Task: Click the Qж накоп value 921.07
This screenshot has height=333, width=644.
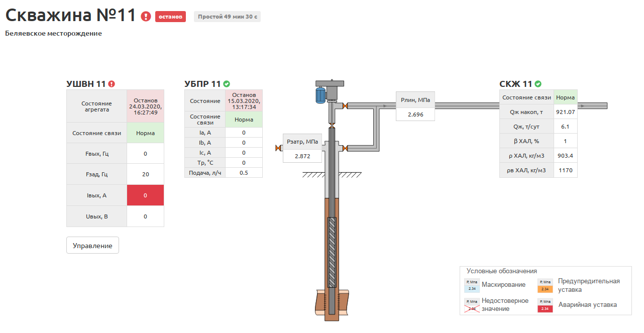Action: pyautogui.click(x=566, y=112)
